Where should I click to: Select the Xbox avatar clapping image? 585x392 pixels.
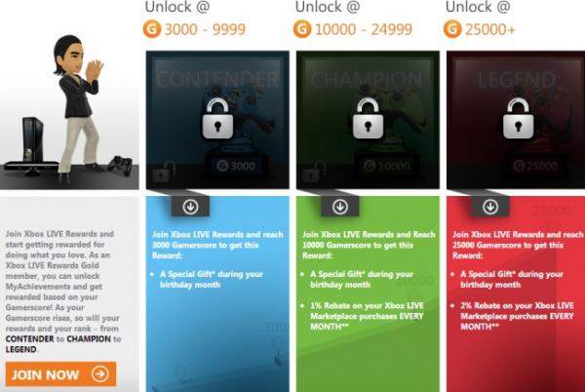[x=78, y=108]
